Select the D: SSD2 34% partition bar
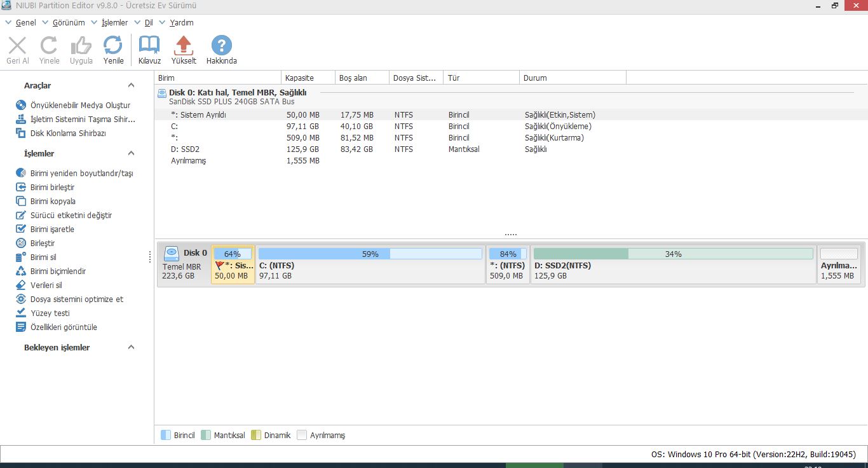 pos(674,254)
